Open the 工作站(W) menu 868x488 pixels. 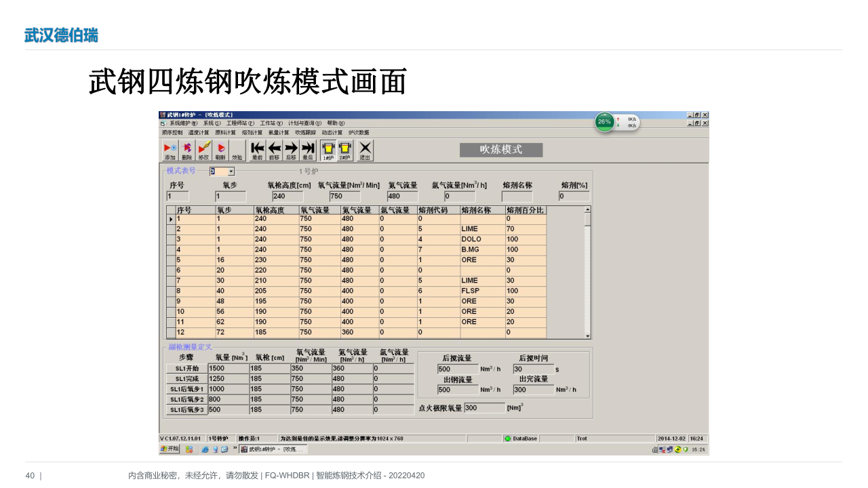click(x=271, y=123)
